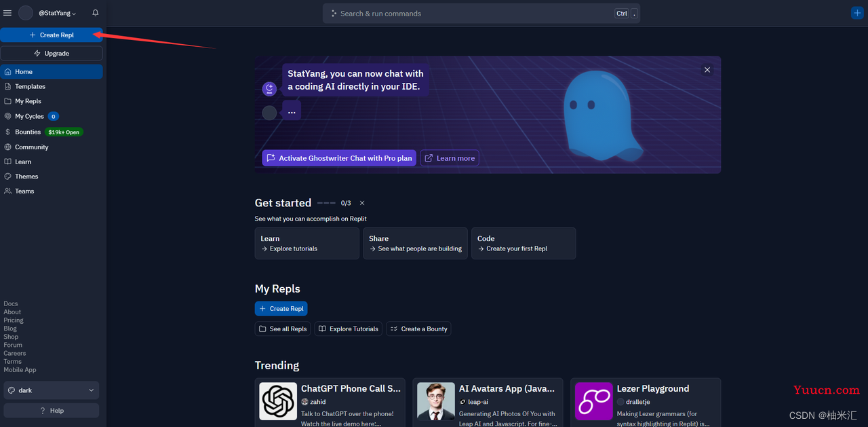Open the Blog footer link
The image size is (868, 427).
pos(10,329)
